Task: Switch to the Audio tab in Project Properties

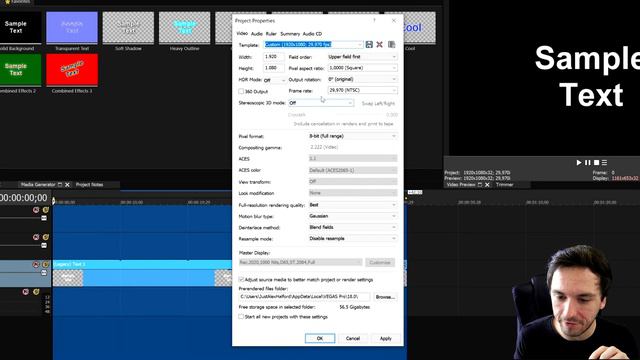Action: (257, 34)
